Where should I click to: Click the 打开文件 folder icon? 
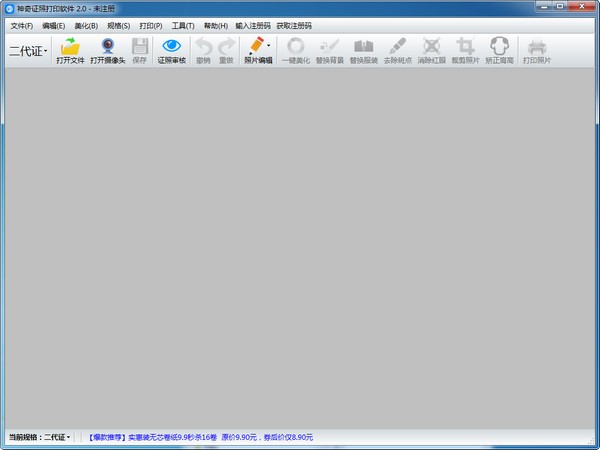tap(70, 47)
